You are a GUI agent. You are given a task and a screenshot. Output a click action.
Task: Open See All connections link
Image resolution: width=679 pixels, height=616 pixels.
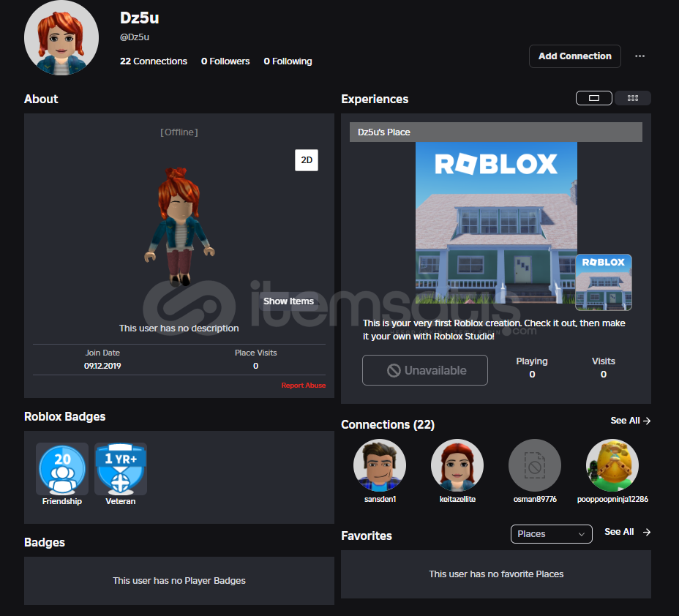pyautogui.click(x=630, y=421)
